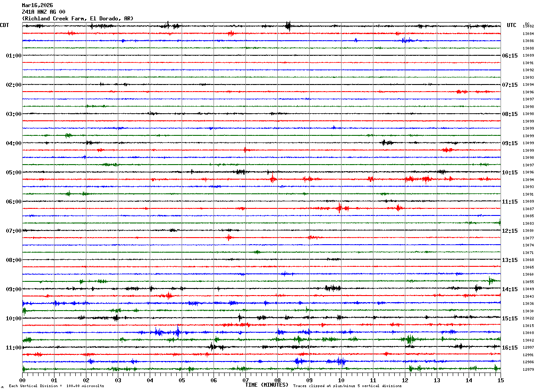This screenshot has height=392, width=536.
Task: Click the DC offset value 13087
Action: pos(528,209)
